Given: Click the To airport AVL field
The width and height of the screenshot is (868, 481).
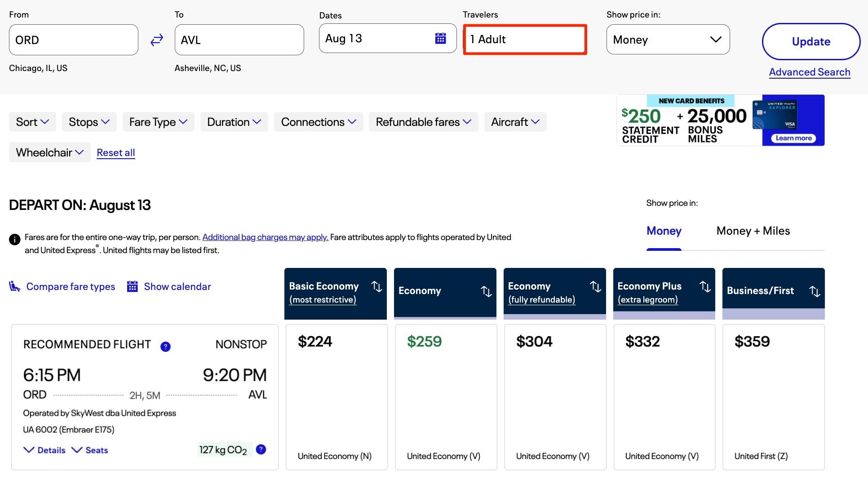Looking at the screenshot, I should coord(239,40).
